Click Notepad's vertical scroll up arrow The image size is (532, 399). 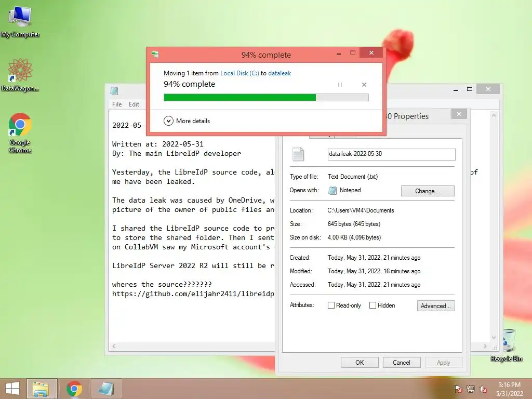pos(494,116)
